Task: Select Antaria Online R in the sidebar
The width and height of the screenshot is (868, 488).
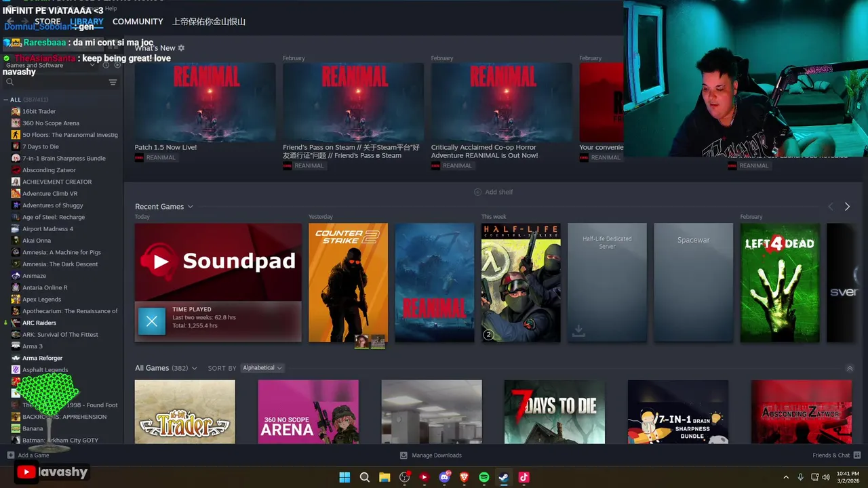Action: [x=45, y=287]
